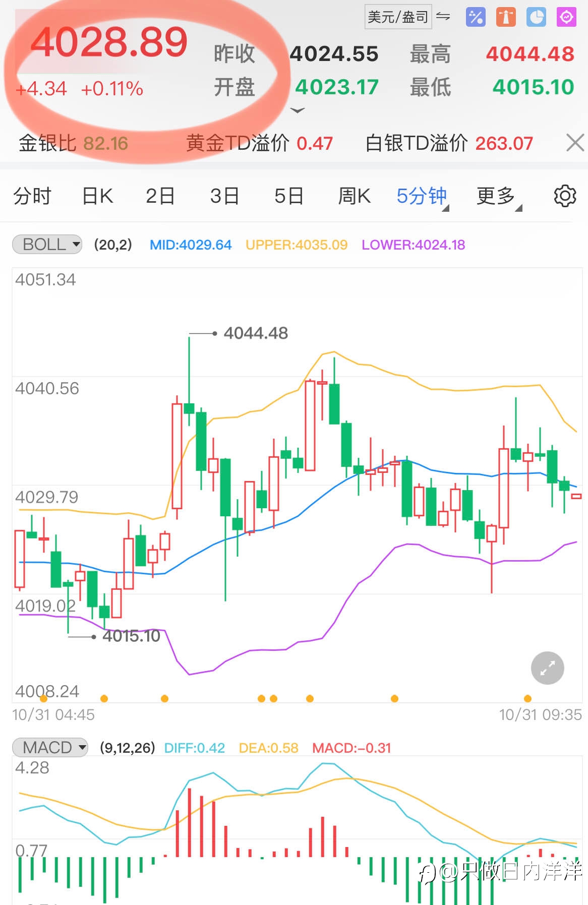Expand chart to fullscreen with round arrows button
The height and width of the screenshot is (905, 588).
pyautogui.click(x=547, y=668)
